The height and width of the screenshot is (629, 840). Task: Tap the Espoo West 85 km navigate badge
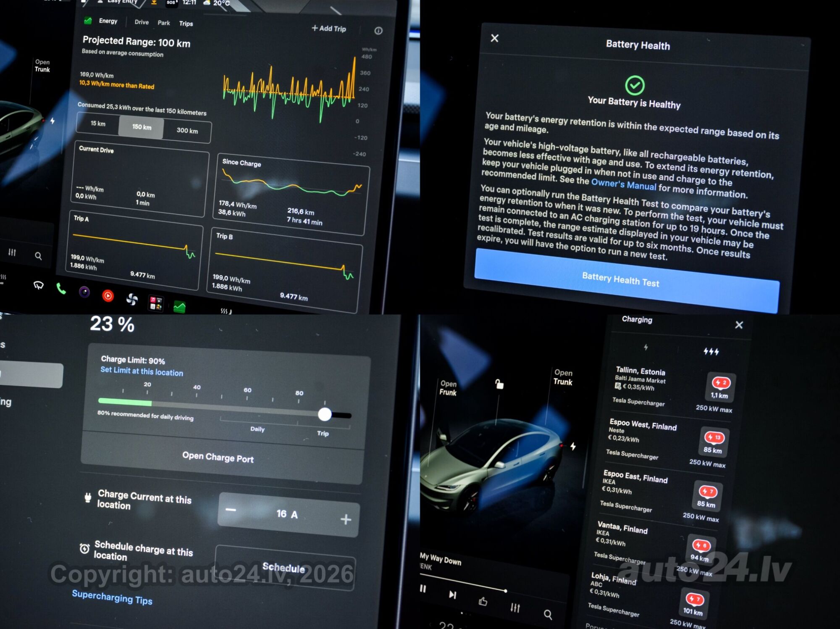pyautogui.click(x=714, y=442)
